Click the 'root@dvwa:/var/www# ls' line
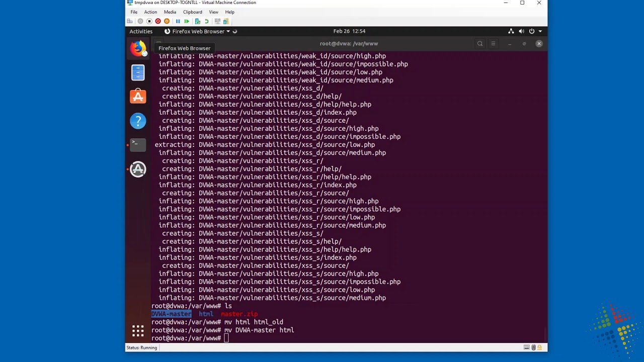 coord(192,306)
